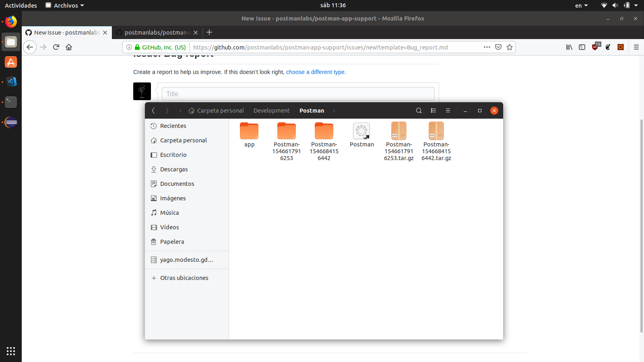Switch to list view in Files
Image resolution: width=644 pixels, height=362 pixels.
click(433, 111)
